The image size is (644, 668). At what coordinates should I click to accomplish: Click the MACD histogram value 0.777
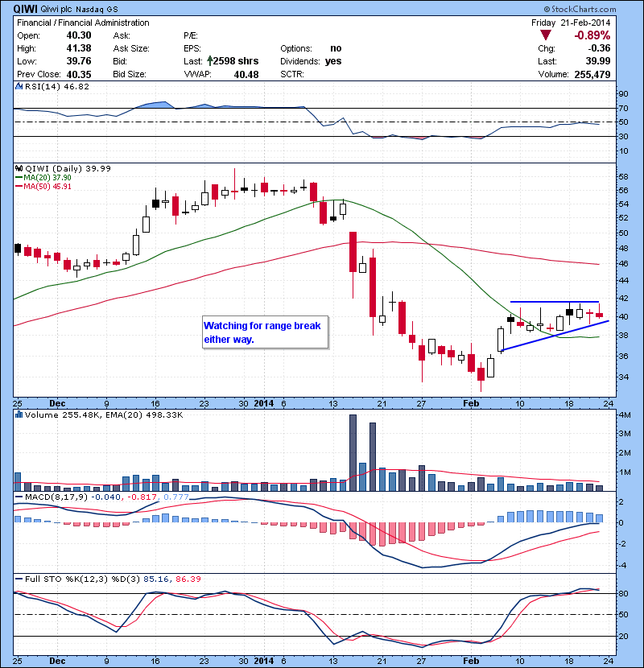click(176, 497)
